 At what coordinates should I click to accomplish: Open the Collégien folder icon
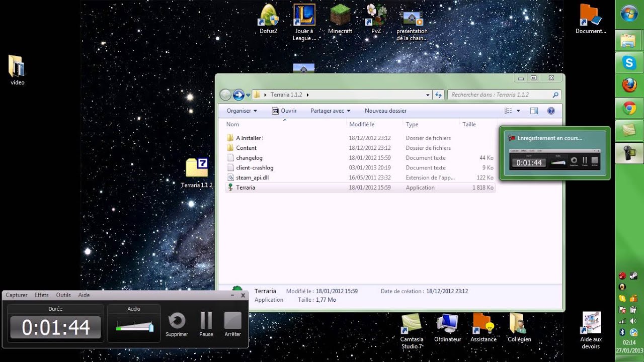(519, 327)
